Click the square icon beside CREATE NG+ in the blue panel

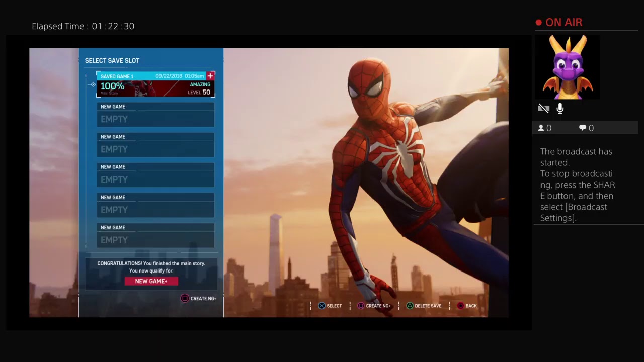[185, 298]
